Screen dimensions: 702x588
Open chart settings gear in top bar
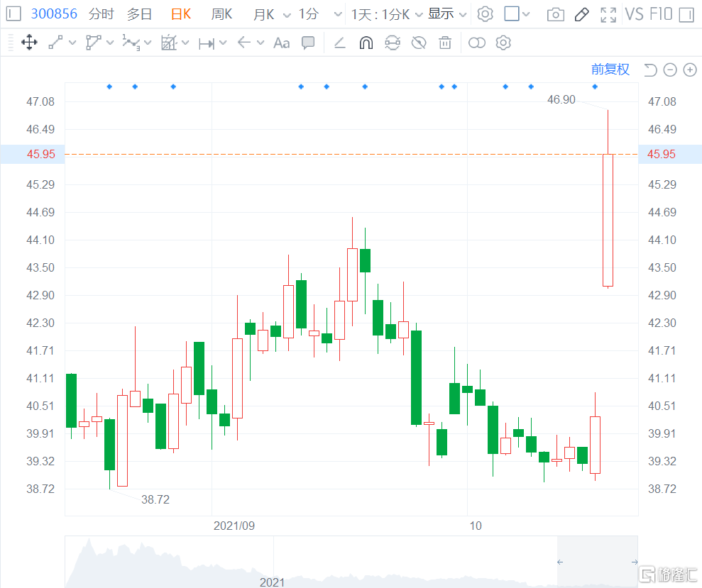(485, 14)
